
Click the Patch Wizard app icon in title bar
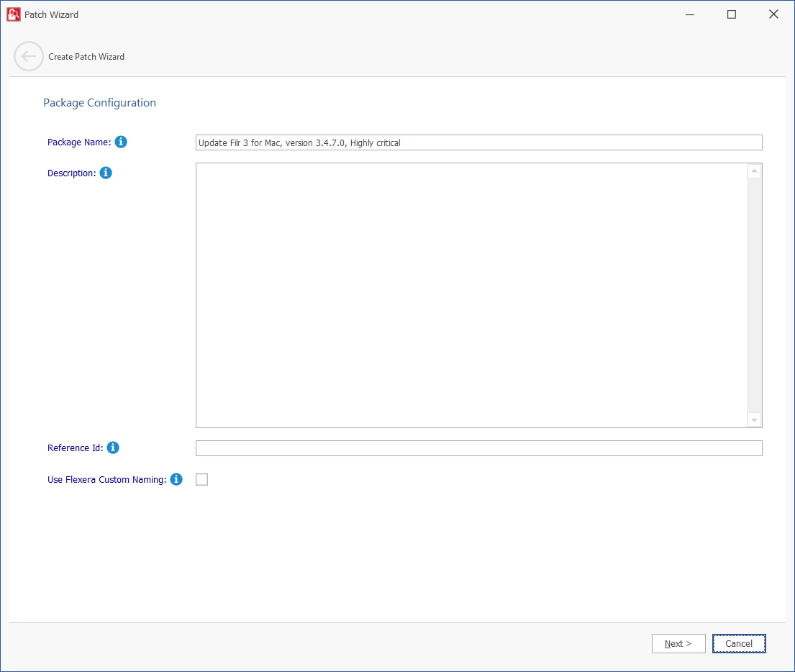coord(13,14)
